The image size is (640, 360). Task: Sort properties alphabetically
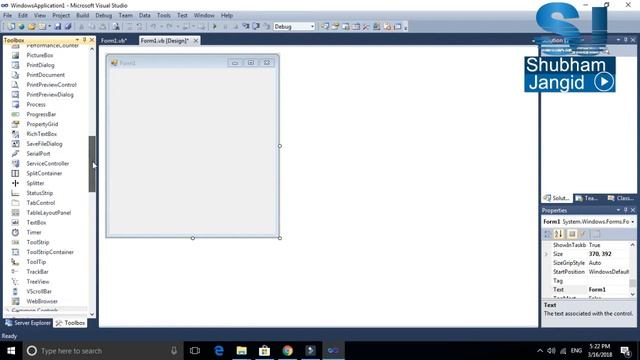[x=558, y=234]
